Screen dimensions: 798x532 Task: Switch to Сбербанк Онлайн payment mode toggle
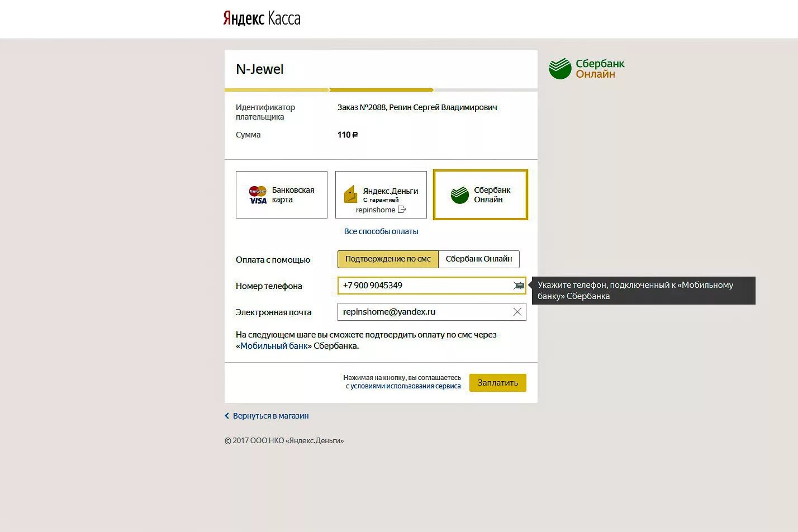(x=479, y=259)
